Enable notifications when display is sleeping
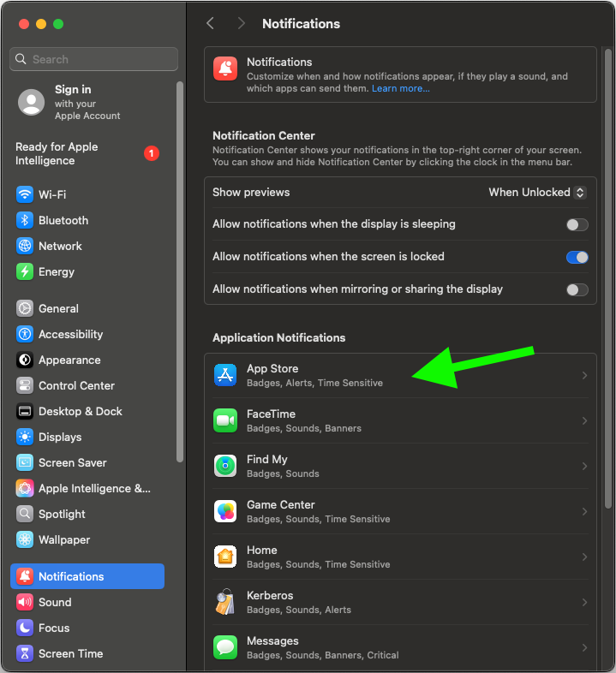 coord(577,224)
